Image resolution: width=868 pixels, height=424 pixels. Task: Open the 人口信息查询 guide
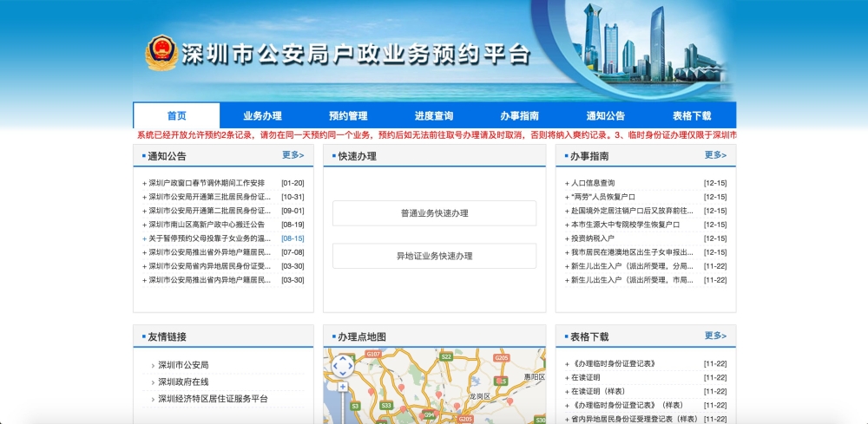pos(593,183)
